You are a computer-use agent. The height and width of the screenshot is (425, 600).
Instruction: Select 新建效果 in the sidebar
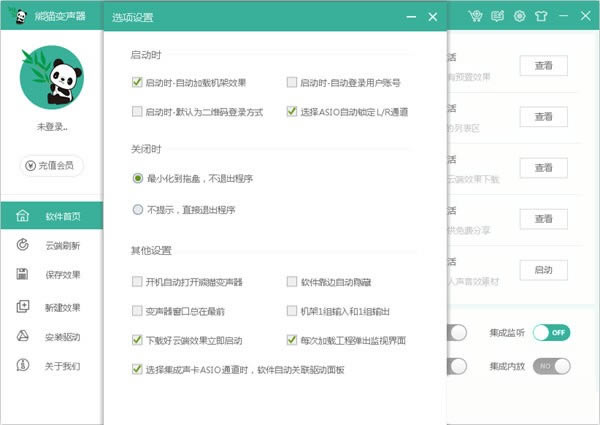pyautogui.click(x=52, y=307)
